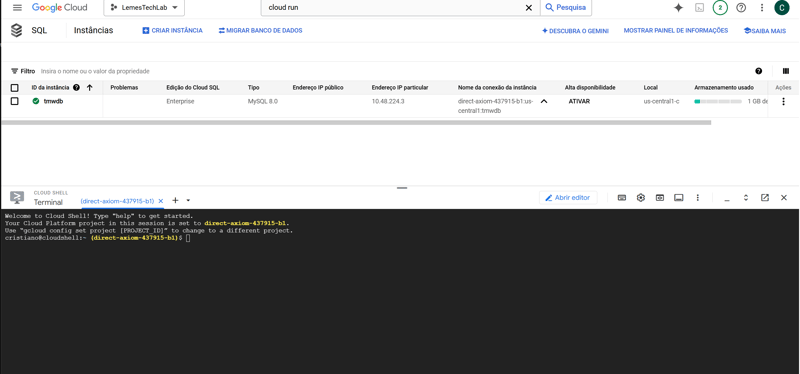Viewport: 800px width, 374px height.
Task: Click the horizontal table scrollbar
Action: [x=356, y=122]
